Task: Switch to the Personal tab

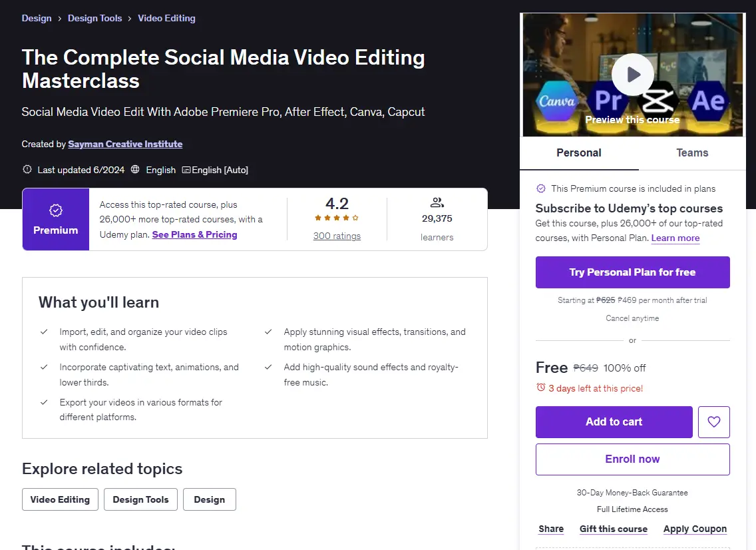Action: pyautogui.click(x=579, y=153)
